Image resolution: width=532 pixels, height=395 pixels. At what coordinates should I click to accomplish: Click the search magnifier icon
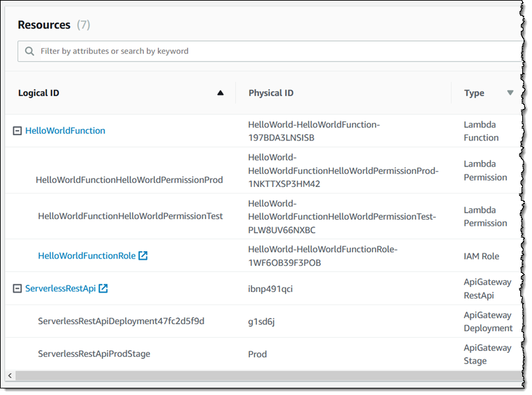tap(30, 51)
